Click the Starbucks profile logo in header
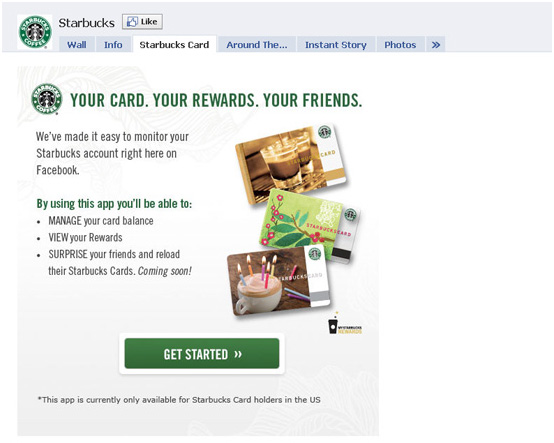Image resolution: width=554 pixels, height=443 pixels. coord(35,32)
